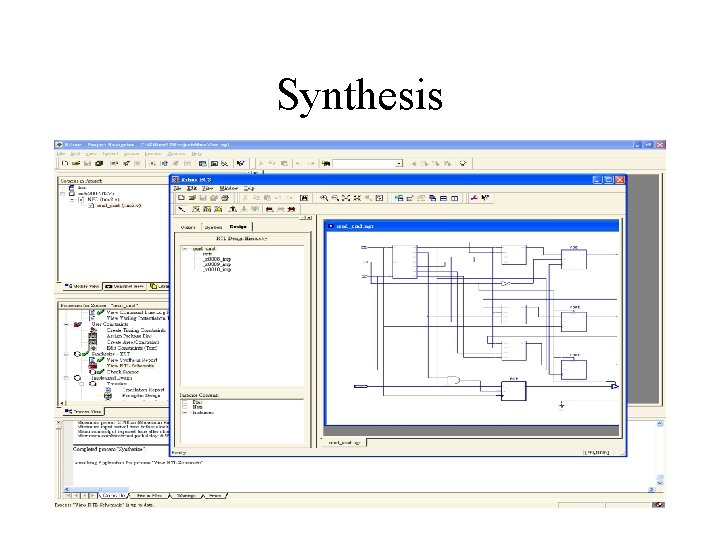The image size is (720, 540).
Task: Click Open file icon in Xilinx ECS toolbar
Action: tap(192, 198)
